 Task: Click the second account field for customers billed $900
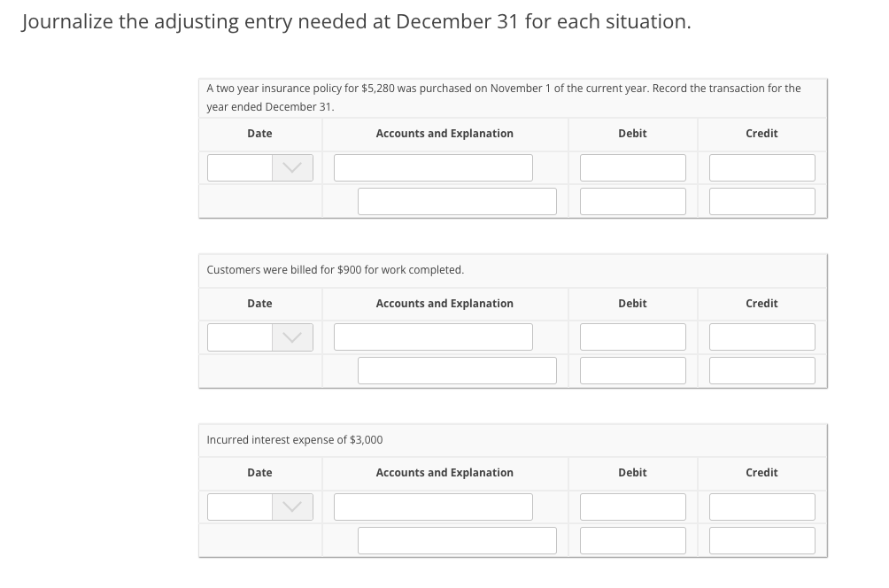pos(457,370)
